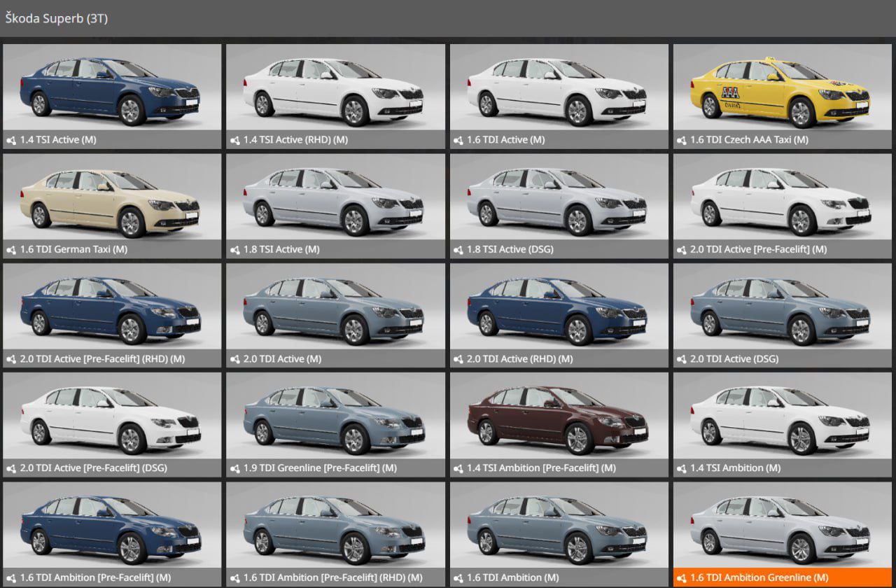The height and width of the screenshot is (588, 896).
Task: Click the icon beside 2.0 TDI Active (DSG) label
Action: tap(682, 359)
